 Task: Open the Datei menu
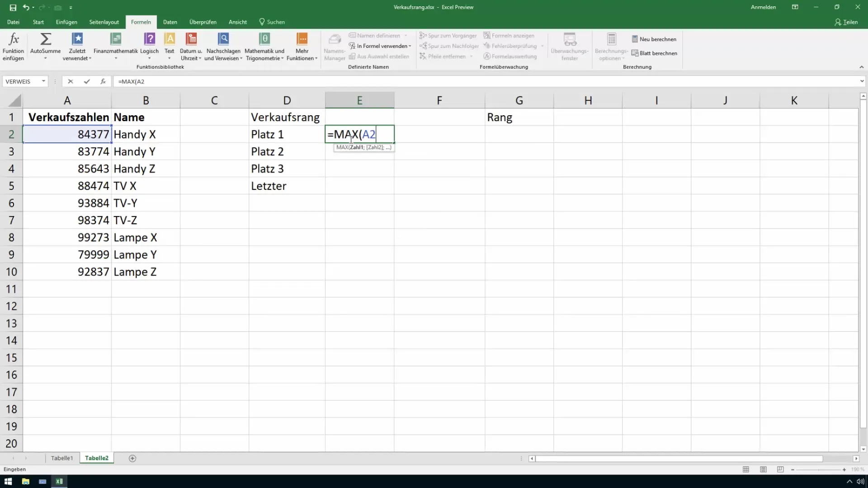pyautogui.click(x=13, y=22)
